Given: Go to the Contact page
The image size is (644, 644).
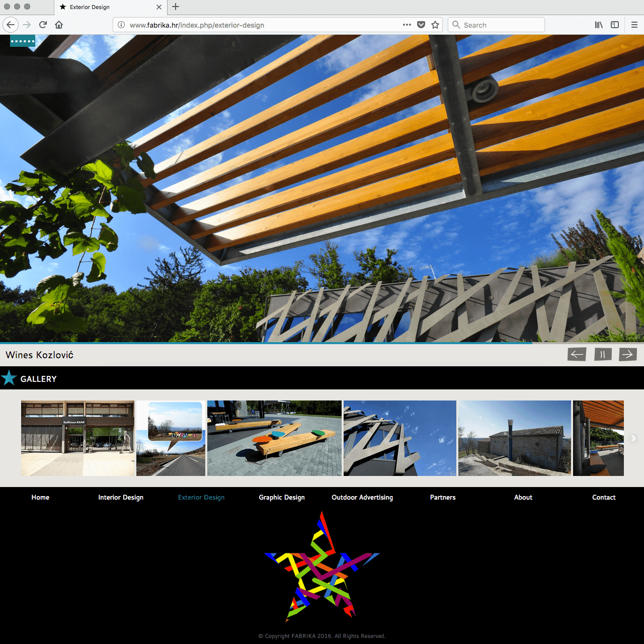Looking at the screenshot, I should point(604,497).
